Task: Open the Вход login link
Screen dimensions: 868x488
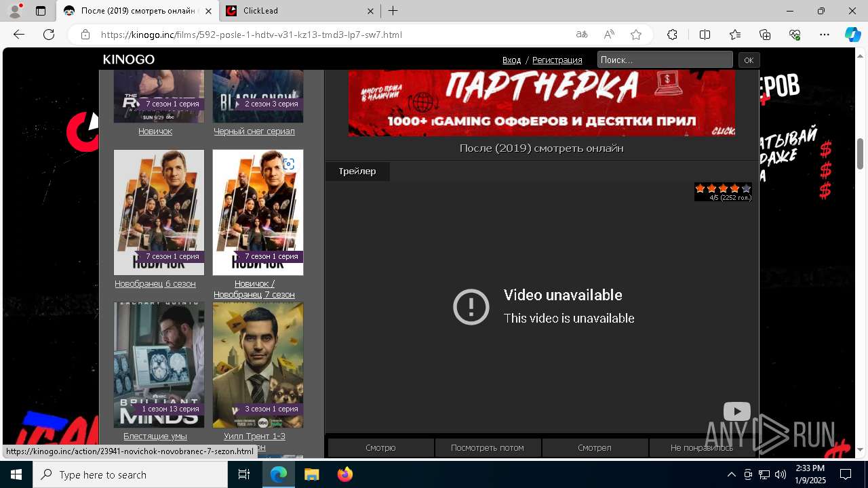Action: (512, 60)
